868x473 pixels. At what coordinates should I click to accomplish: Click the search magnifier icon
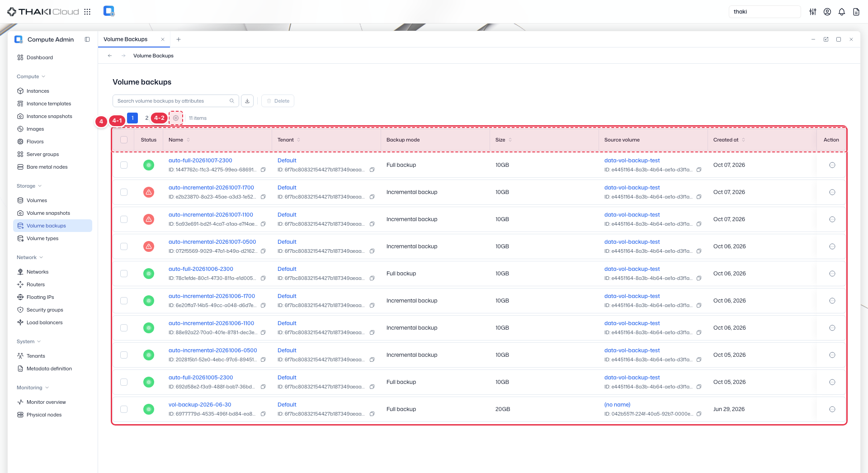click(232, 101)
